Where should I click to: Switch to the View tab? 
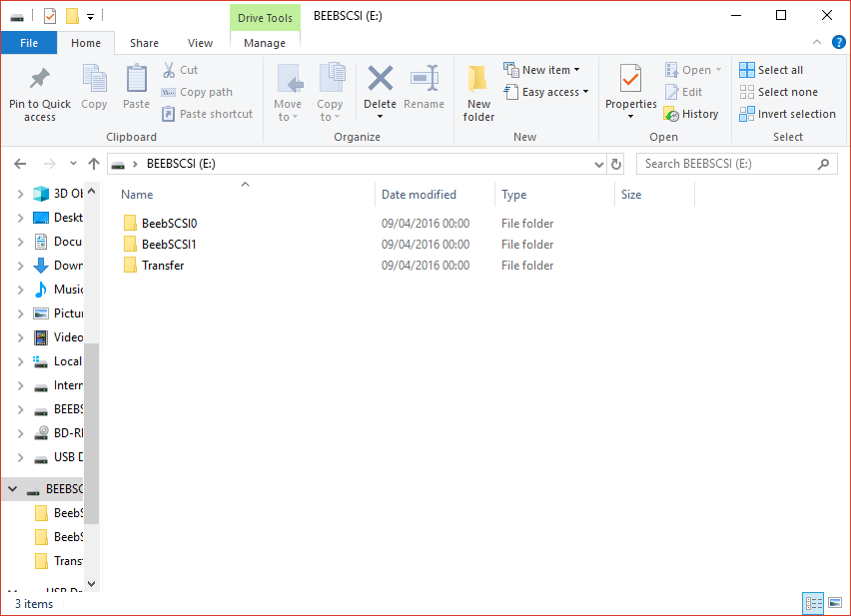click(x=200, y=43)
